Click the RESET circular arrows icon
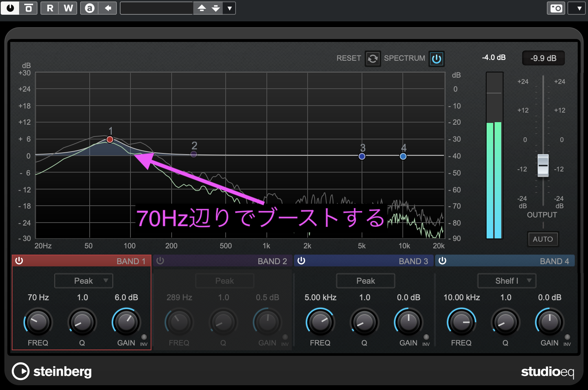 pyautogui.click(x=373, y=58)
